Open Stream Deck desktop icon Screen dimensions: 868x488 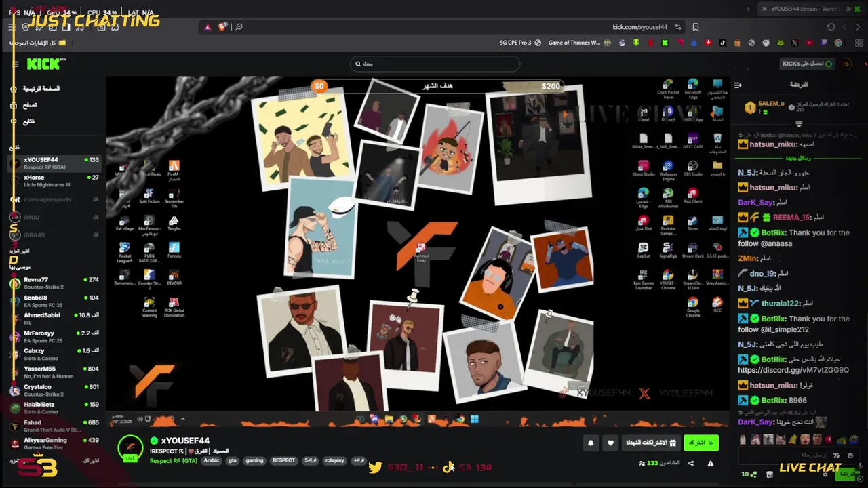(692, 250)
